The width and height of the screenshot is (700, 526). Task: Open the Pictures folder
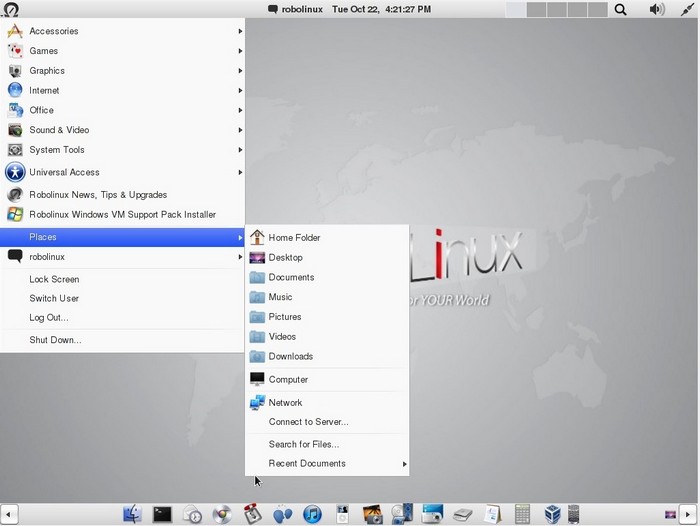pos(327,317)
